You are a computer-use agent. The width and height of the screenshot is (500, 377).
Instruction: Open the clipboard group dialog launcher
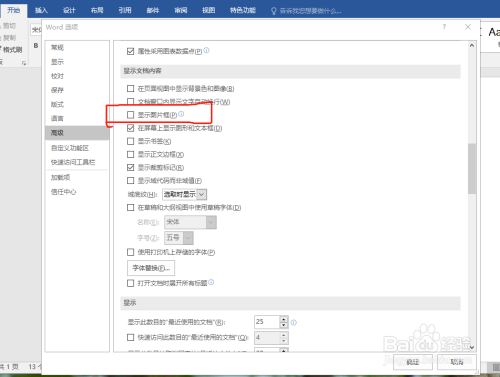(24, 63)
